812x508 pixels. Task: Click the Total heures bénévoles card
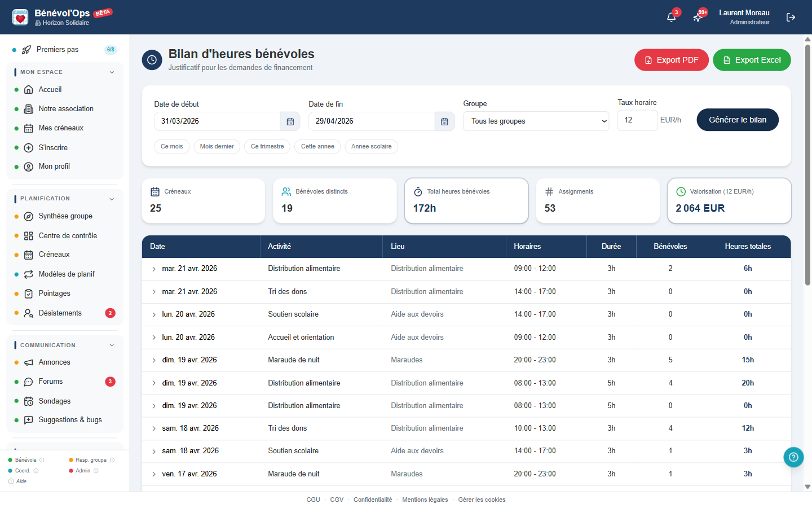(x=466, y=201)
